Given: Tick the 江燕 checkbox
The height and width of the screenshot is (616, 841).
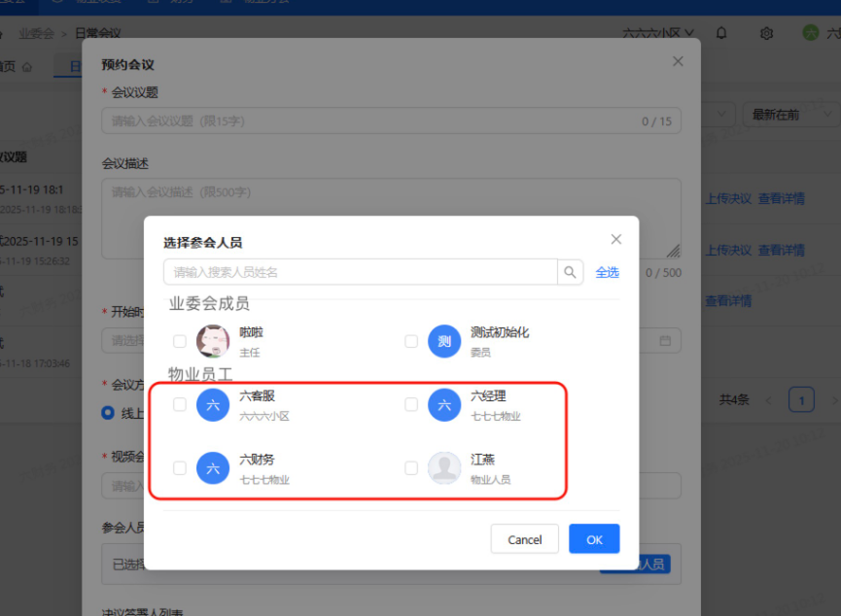Looking at the screenshot, I should [x=411, y=468].
